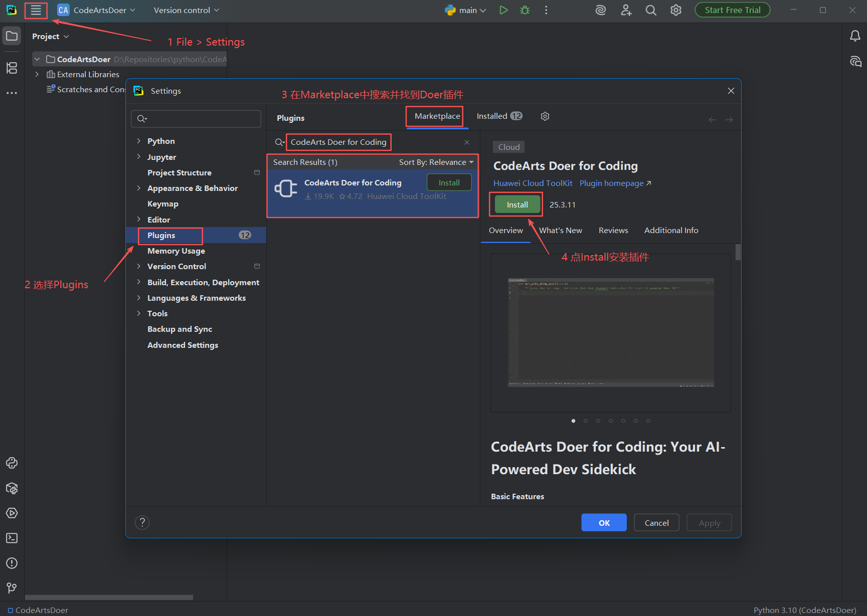Click the Search Everywhere magnifier icon
The image size is (867, 616).
pyautogui.click(x=651, y=10)
